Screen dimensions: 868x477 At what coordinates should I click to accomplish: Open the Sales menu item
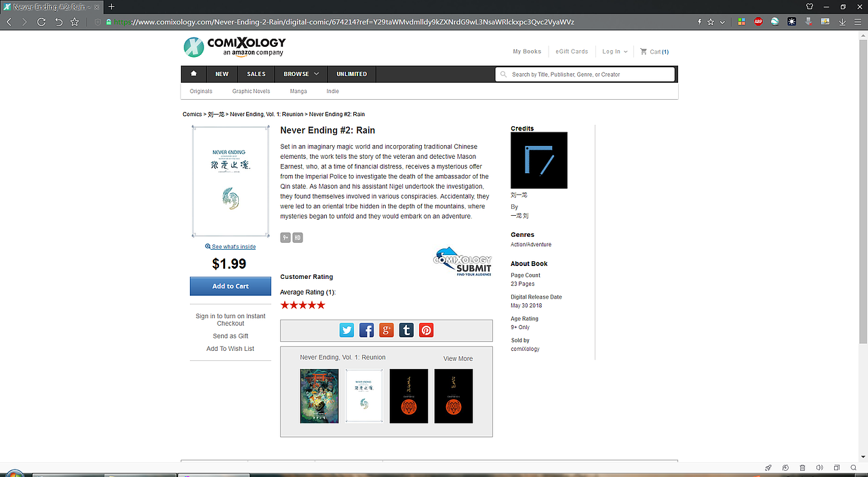[x=256, y=74]
